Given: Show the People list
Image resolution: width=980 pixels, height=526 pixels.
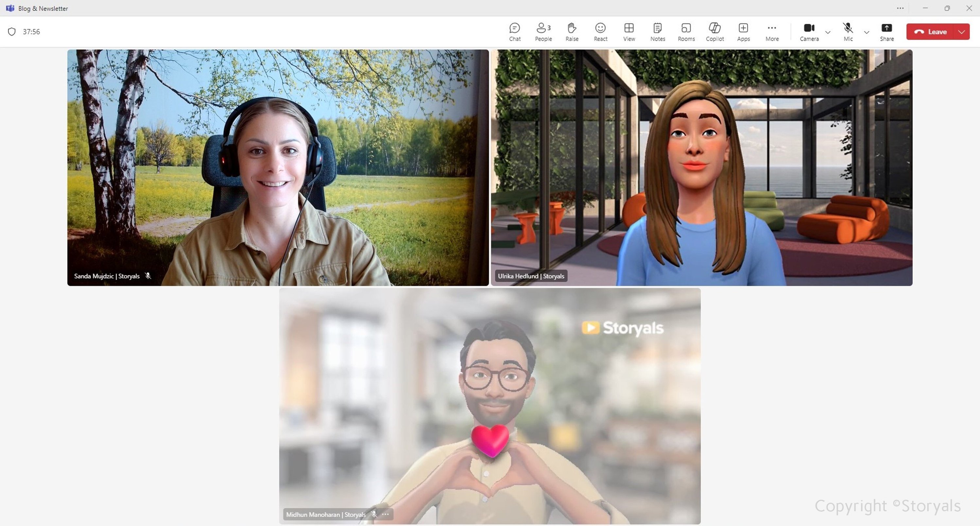Looking at the screenshot, I should click(543, 31).
